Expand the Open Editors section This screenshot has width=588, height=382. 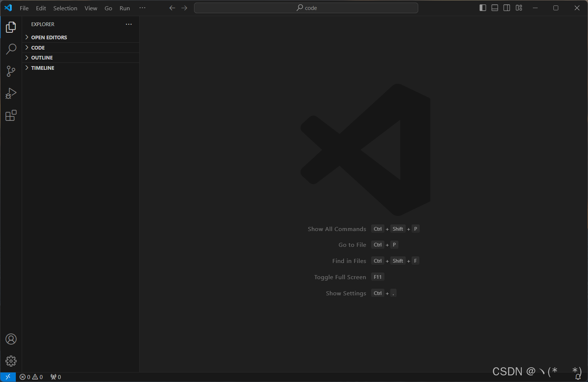coord(80,37)
